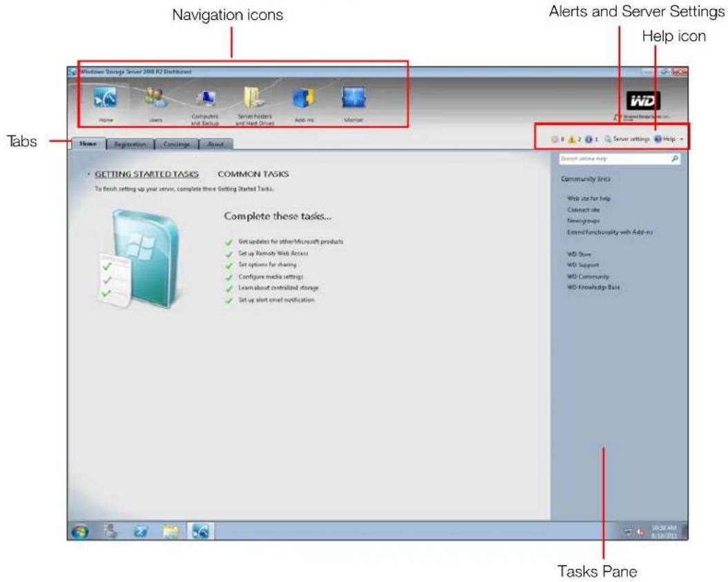
Task: Open Get updates for other Microsoft products
Action: coord(291,241)
